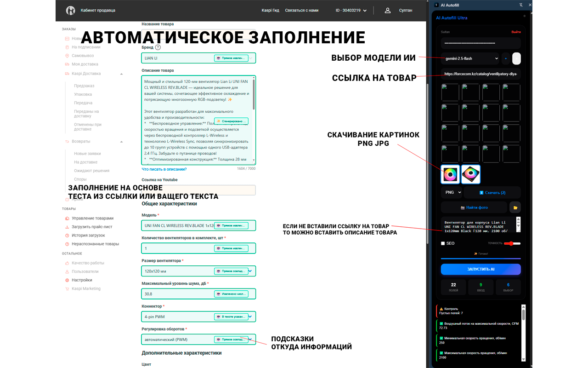Click the Kaspi seller cabinet logo
This screenshot has width=588, height=368.
(x=70, y=10)
